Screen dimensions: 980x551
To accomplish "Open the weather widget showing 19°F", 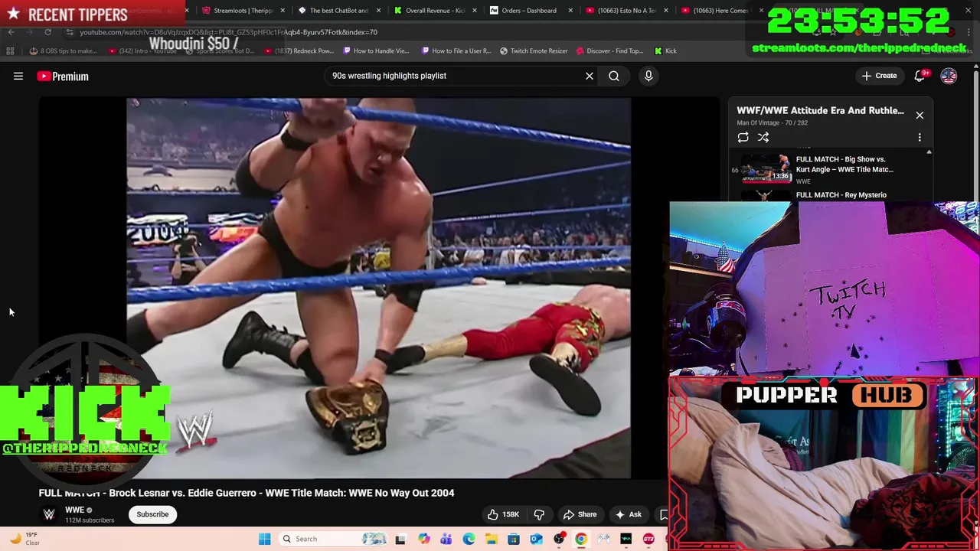I will click(x=24, y=539).
